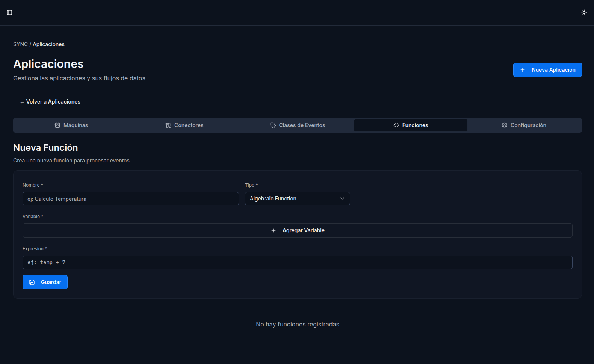Click Volver a Aplicaciones link
This screenshot has width=594, height=364.
tap(53, 102)
